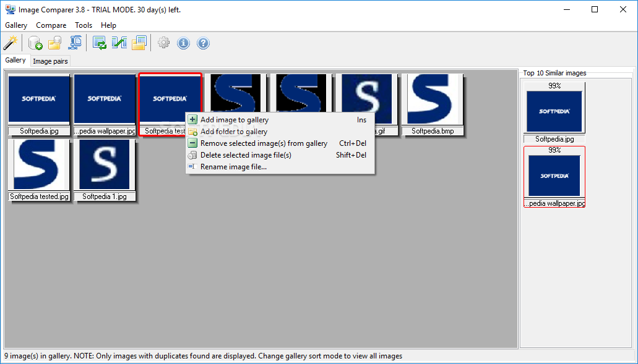The height and width of the screenshot is (364, 638).
Task: Click compare list with green arrows icon
Action: (100, 43)
